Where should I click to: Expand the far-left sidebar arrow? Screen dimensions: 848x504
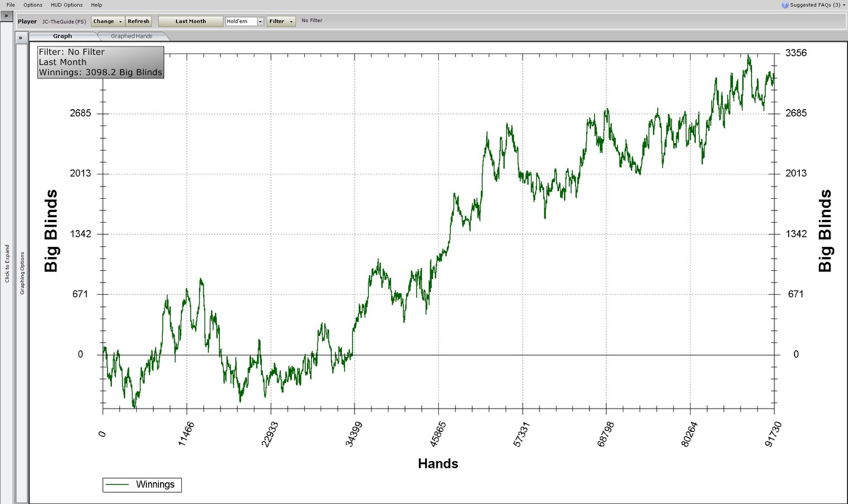click(x=6, y=16)
